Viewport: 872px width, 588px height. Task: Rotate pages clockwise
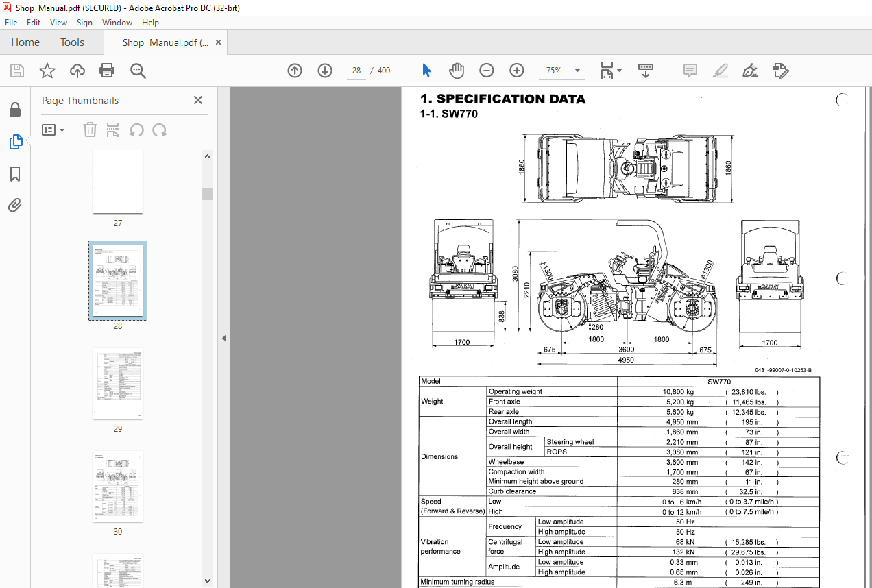160,130
